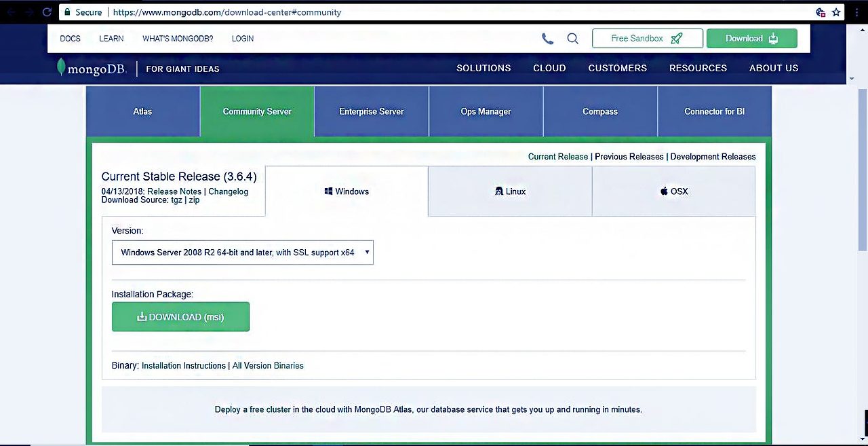The height and width of the screenshot is (446, 868).
Task: Click the browser reload icon
Action: pyautogui.click(x=47, y=12)
